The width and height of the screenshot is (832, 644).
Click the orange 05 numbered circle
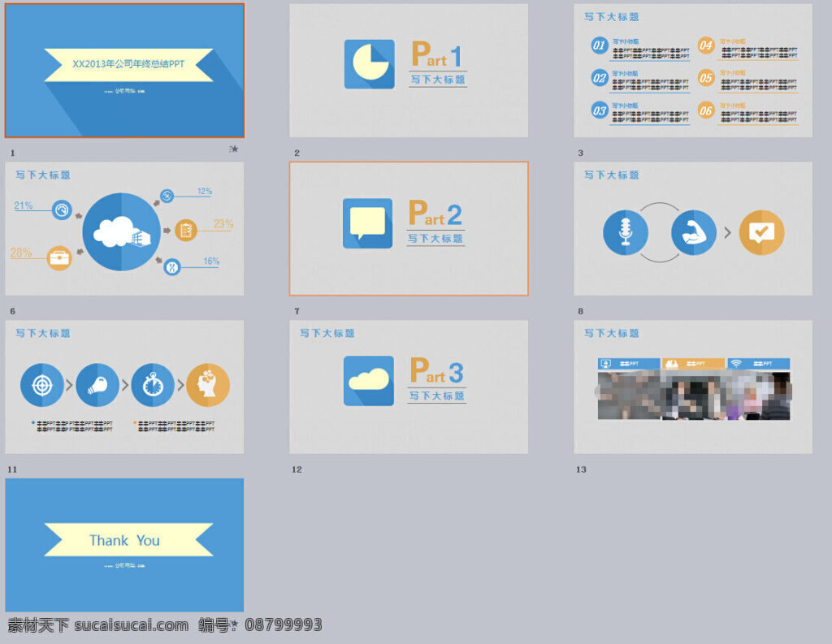(706, 78)
